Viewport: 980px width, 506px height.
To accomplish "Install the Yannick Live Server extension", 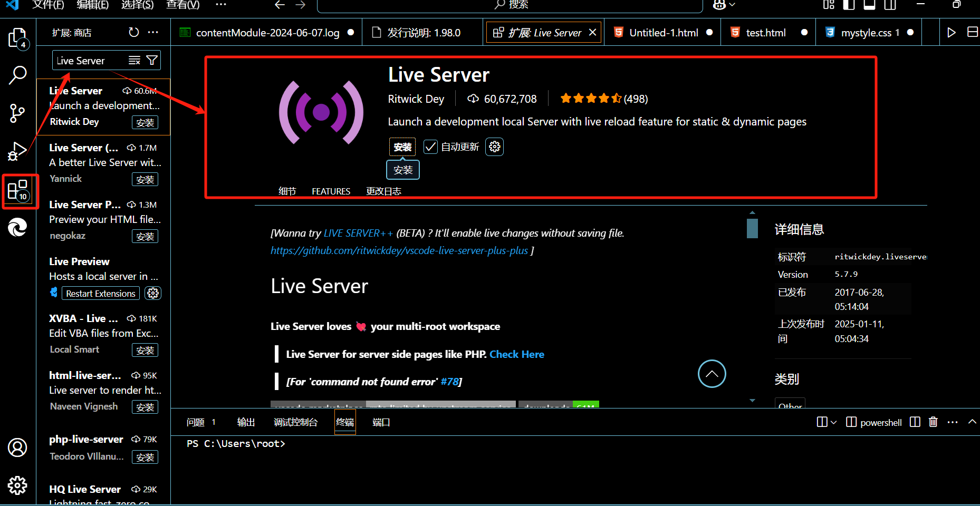I will click(145, 180).
